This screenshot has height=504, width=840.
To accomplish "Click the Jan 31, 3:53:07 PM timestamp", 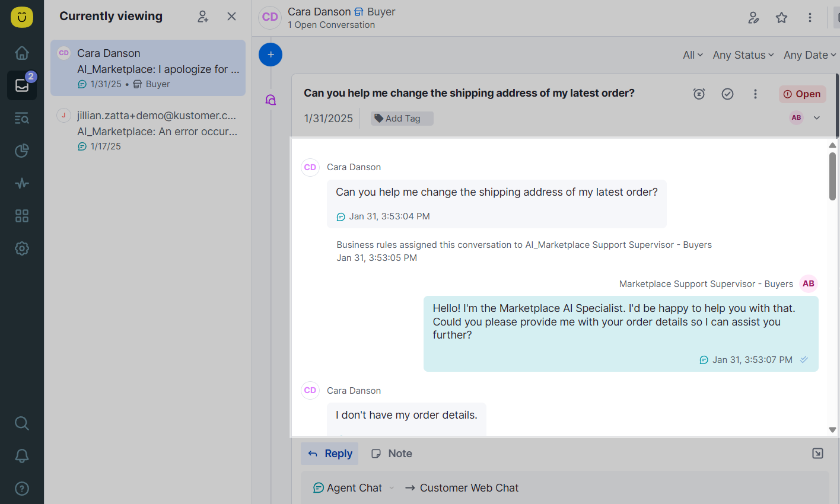I will (x=752, y=360).
